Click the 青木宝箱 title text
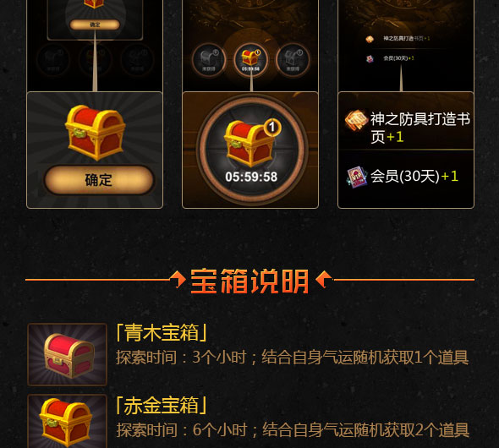The height and width of the screenshot is (448, 499). [162, 332]
